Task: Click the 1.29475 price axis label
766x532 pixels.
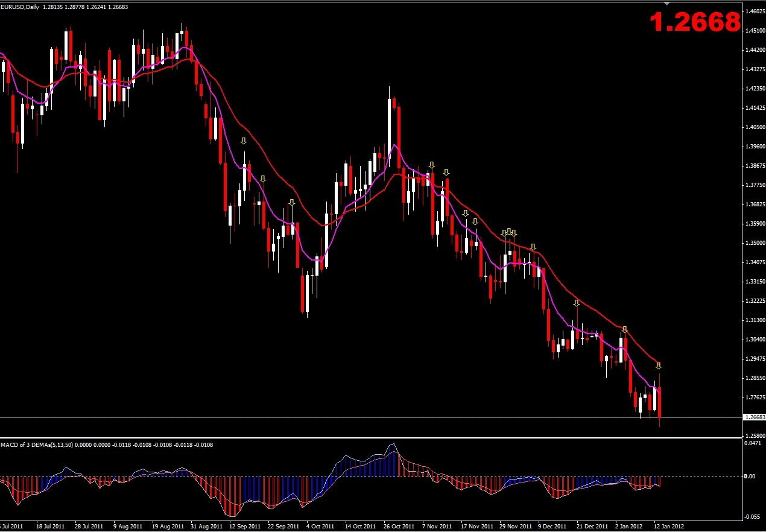Action: (x=755, y=359)
